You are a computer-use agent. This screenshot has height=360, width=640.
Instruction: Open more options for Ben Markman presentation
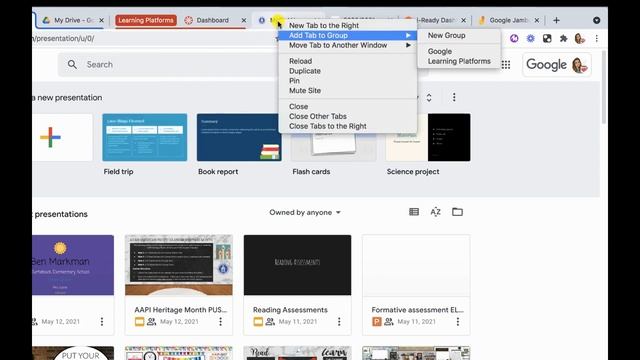point(102,322)
